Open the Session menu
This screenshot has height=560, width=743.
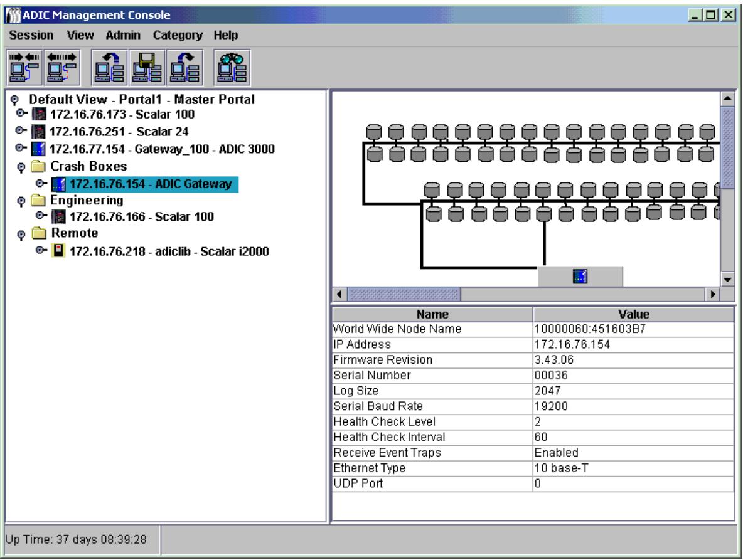31,35
